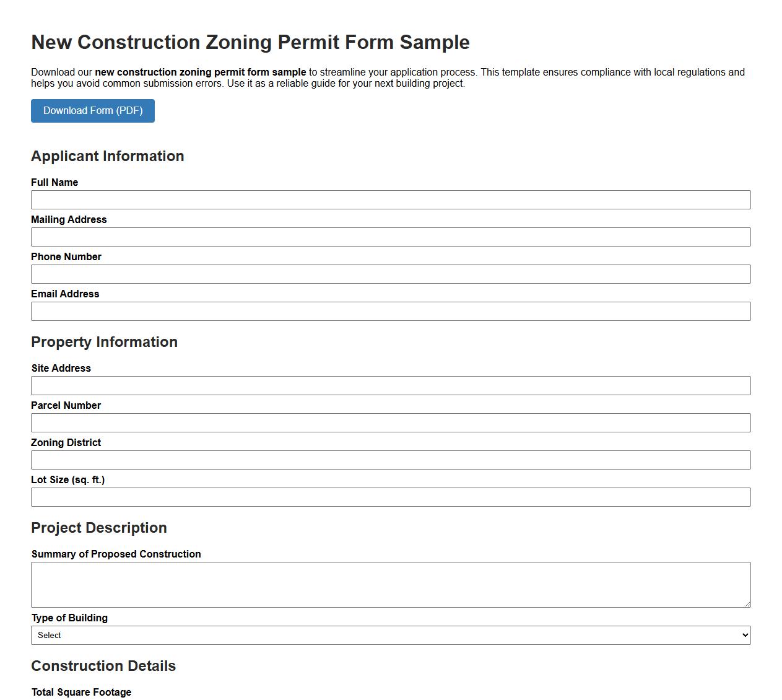Expand the building type selector showing Select

[390, 635]
